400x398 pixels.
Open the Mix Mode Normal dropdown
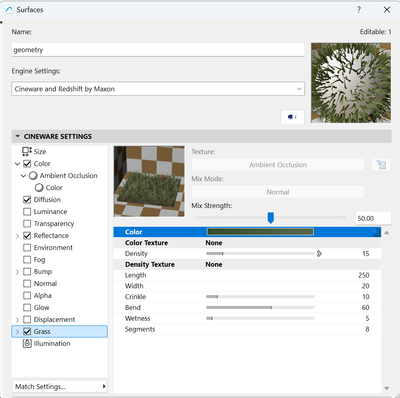pyautogui.click(x=278, y=192)
